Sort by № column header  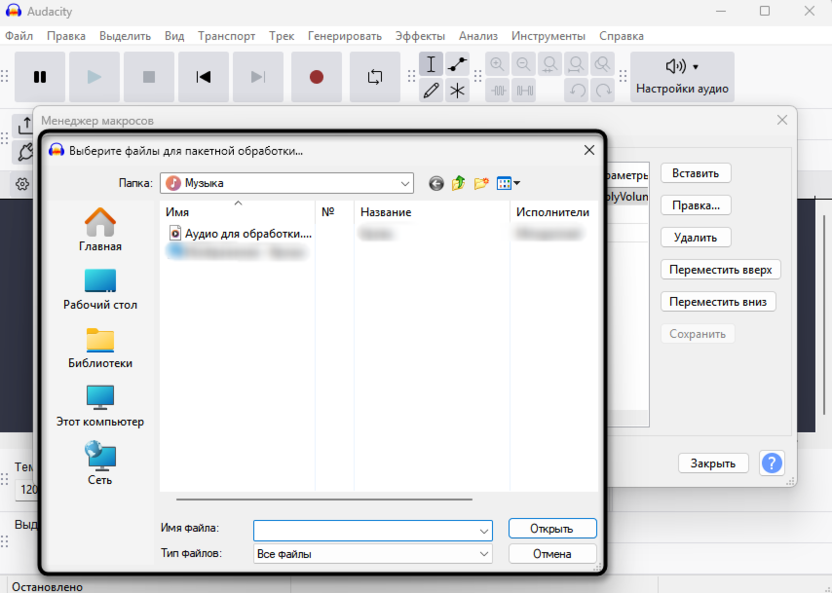(x=334, y=212)
